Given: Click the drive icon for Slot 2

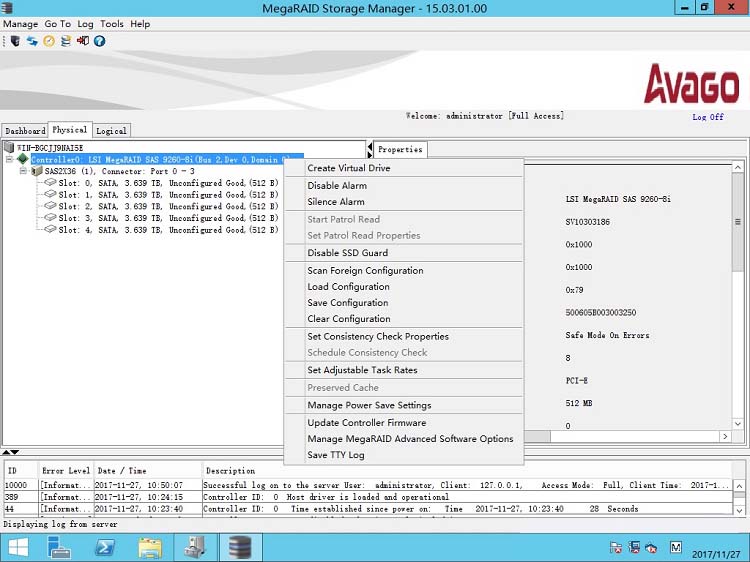Looking at the screenshot, I should pyautogui.click(x=50, y=206).
